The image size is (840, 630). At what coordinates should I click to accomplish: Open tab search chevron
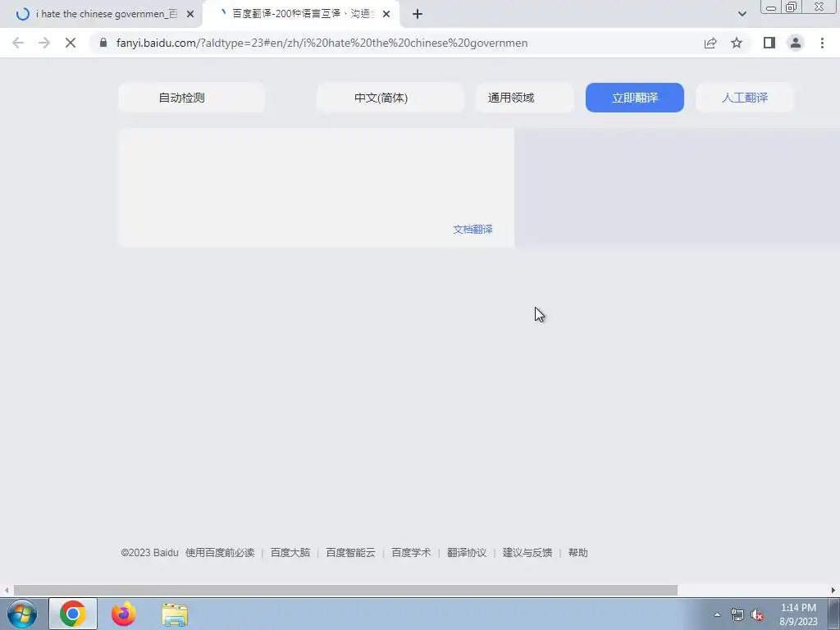(x=742, y=14)
